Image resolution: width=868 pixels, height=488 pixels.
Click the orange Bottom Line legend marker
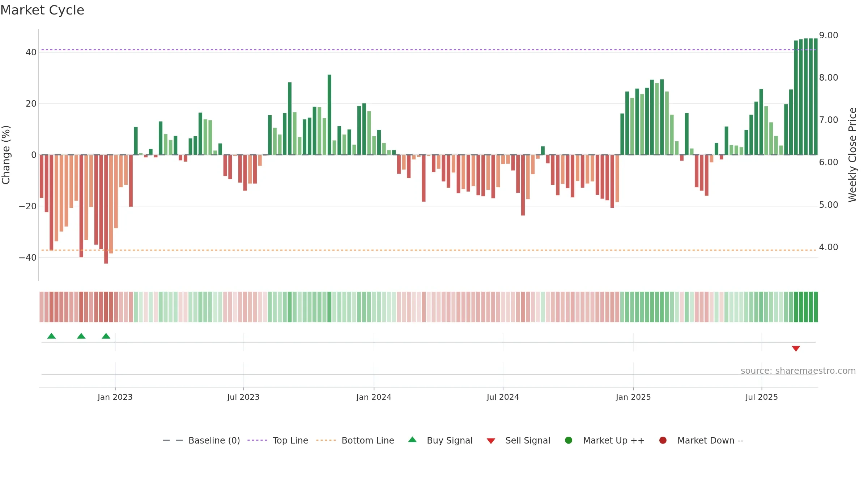click(x=326, y=440)
